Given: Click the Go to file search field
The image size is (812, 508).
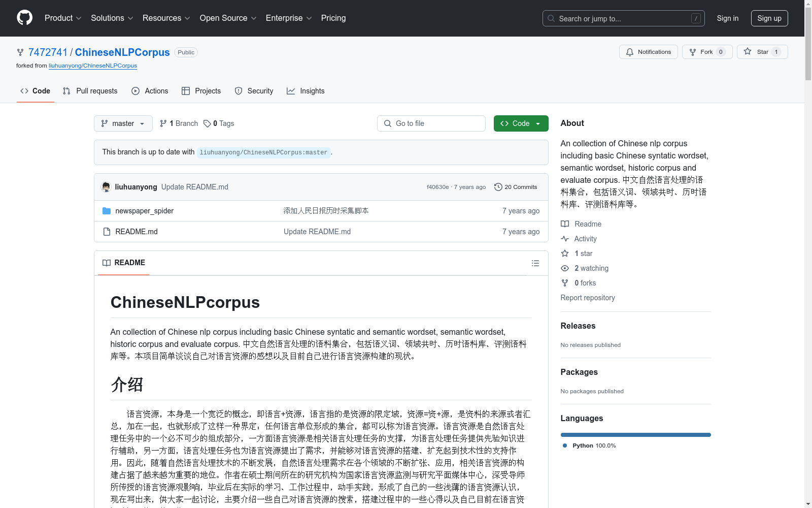Looking at the screenshot, I should (431, 123).
